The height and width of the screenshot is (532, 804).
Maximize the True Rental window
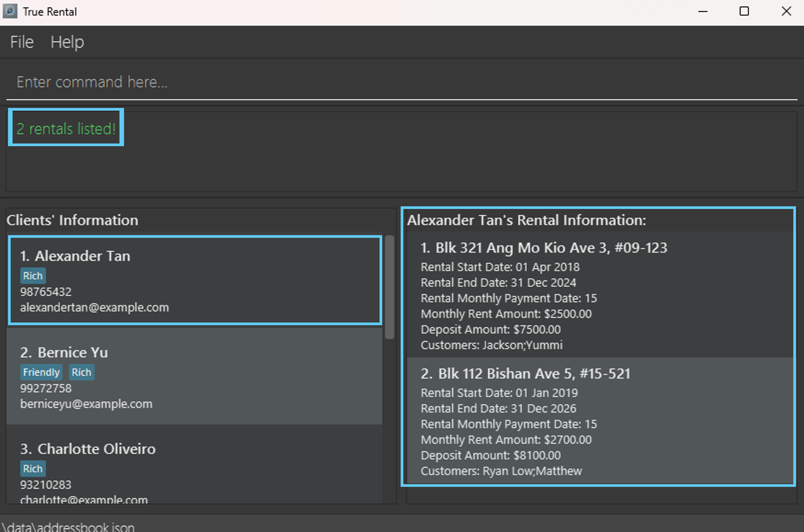pos(744,11)
